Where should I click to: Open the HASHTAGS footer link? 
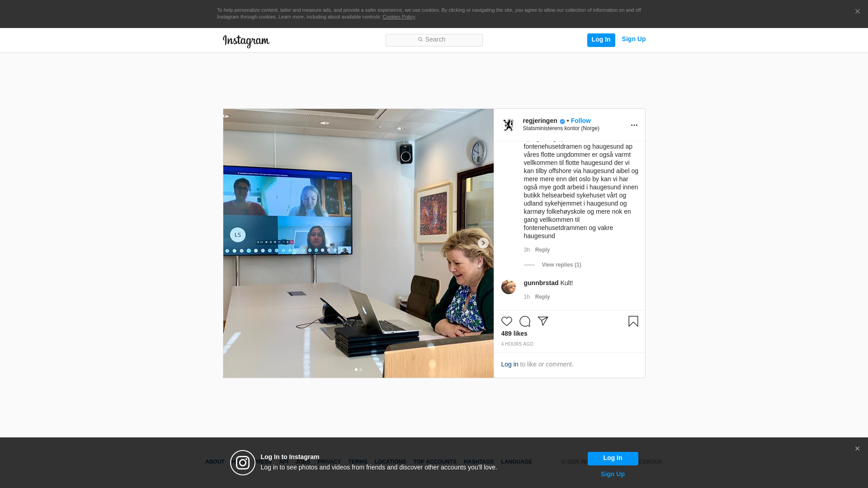[x=479, y=462]
